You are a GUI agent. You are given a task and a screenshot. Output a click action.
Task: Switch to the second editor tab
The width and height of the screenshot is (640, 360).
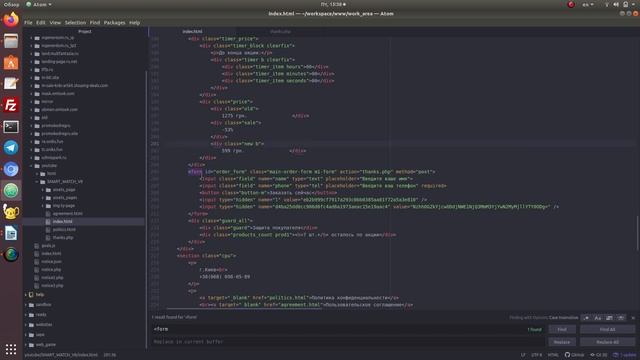click(x=280, y=31)
